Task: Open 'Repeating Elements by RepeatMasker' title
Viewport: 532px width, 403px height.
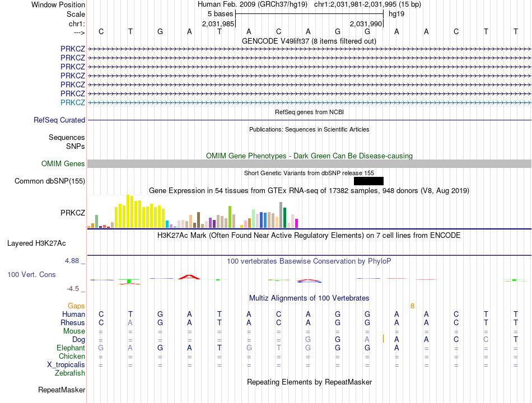Action: (x=310, y=382)
